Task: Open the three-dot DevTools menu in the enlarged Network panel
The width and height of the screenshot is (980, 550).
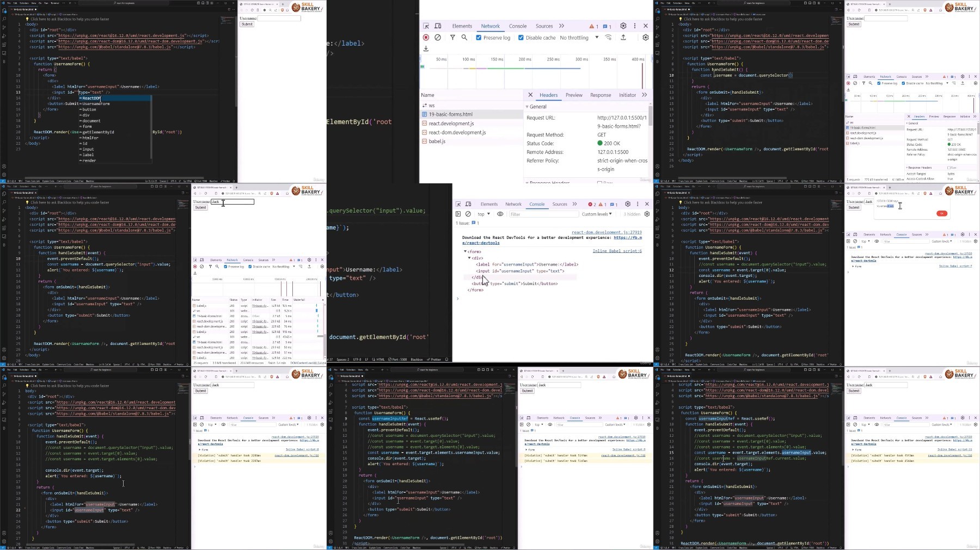Action: (634, 26)
